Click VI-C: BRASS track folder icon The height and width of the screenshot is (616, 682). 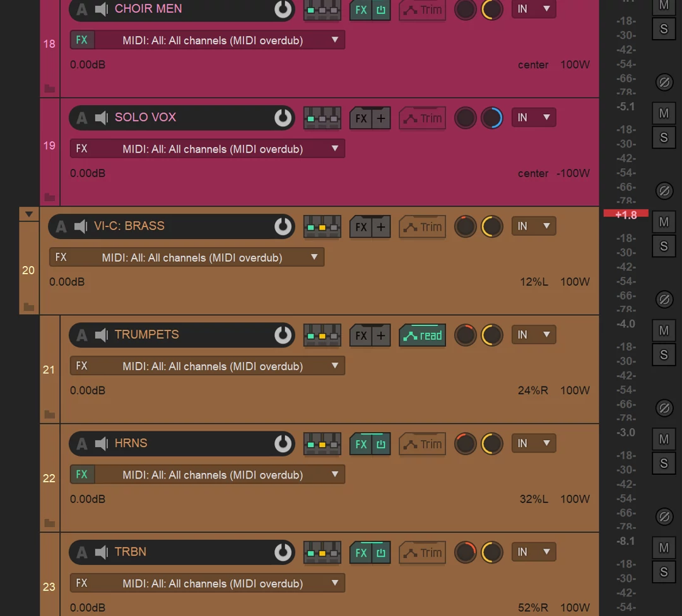click(x=29, y=307)
